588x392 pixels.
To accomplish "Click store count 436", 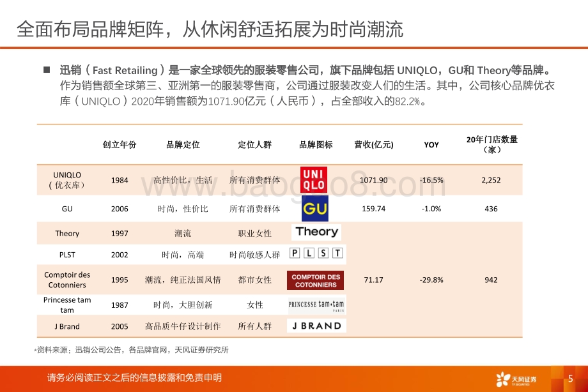I will tap(491, 209).
